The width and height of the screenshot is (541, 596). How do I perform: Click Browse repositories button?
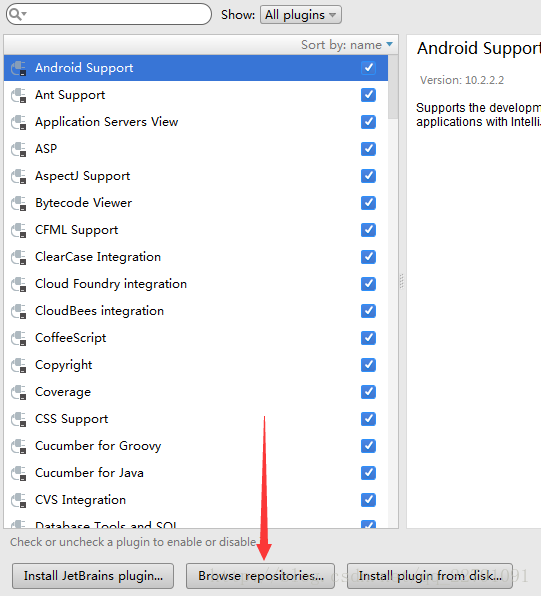click(x=260, y=576)
